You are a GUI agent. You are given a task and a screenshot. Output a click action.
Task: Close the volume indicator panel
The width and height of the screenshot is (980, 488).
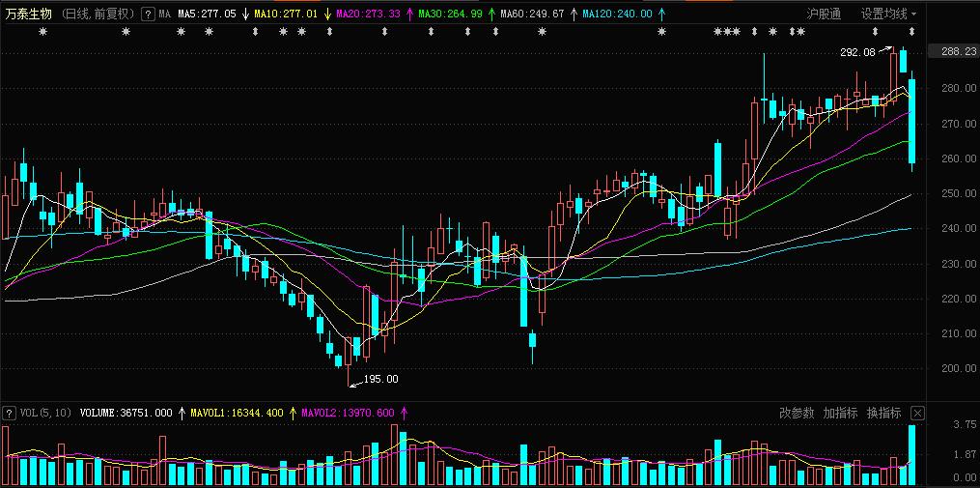coord(917,413)
